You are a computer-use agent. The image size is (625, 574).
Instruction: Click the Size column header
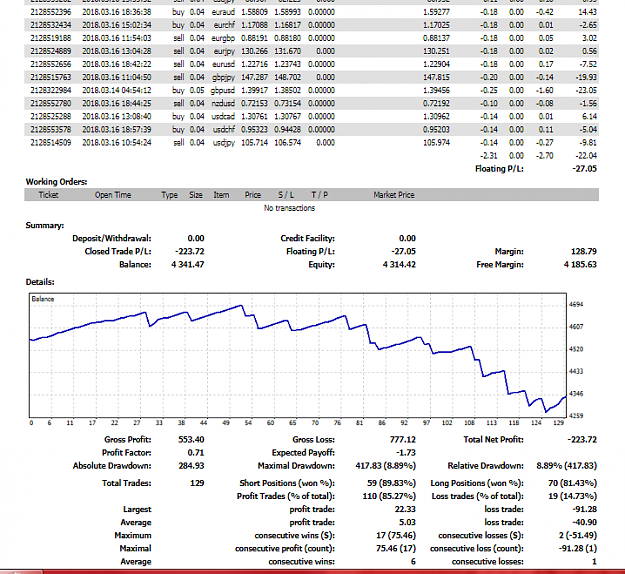pyautogui.click(x=196, y=195)
